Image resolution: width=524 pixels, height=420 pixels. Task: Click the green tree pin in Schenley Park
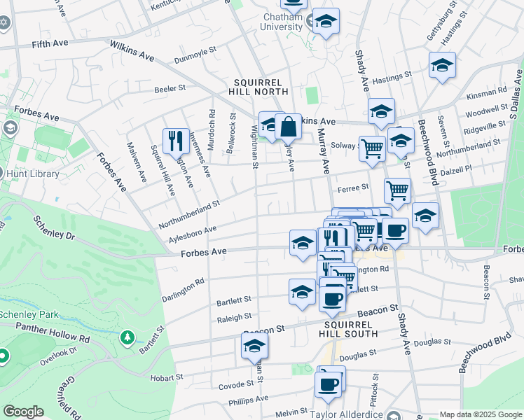[x=127, y=337]
